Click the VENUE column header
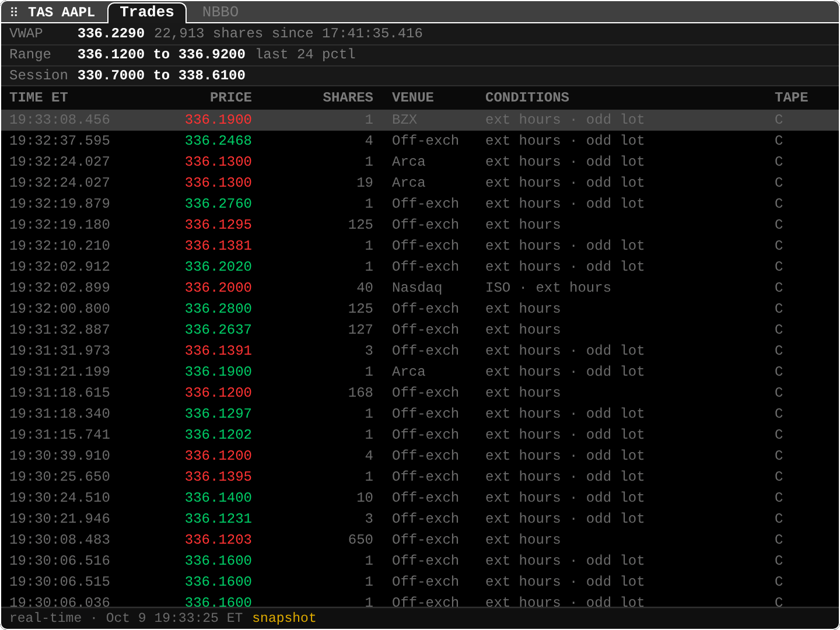Screen dimensions: 840x630 (413, 97)
